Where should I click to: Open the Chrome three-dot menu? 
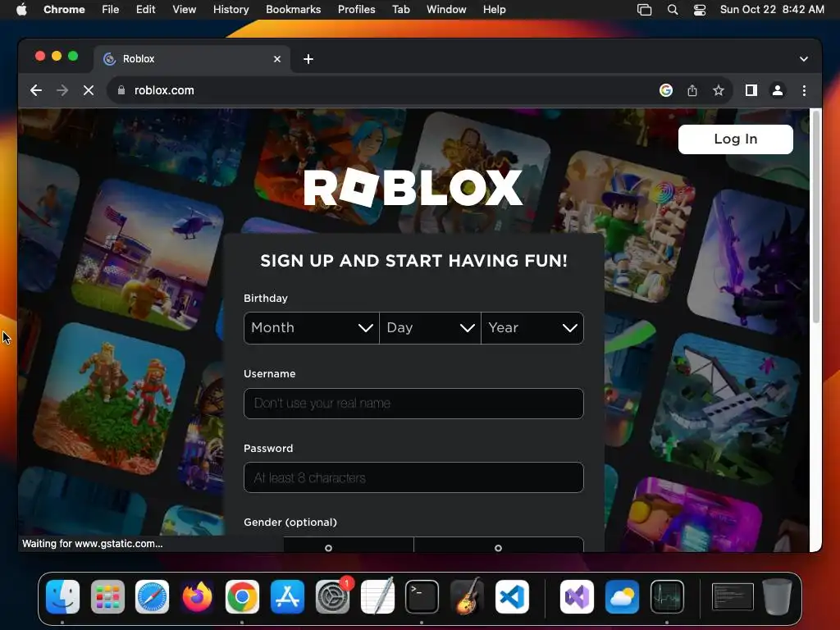[x=804, y=90]
